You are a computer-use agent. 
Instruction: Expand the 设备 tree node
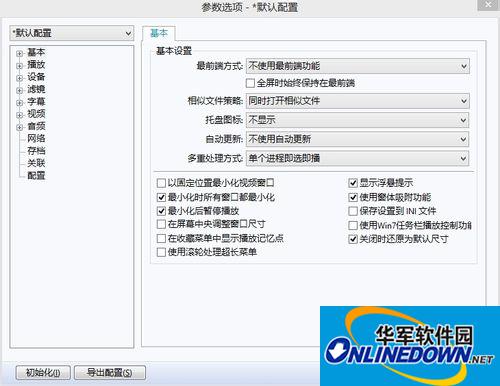(x=20, y=78)
